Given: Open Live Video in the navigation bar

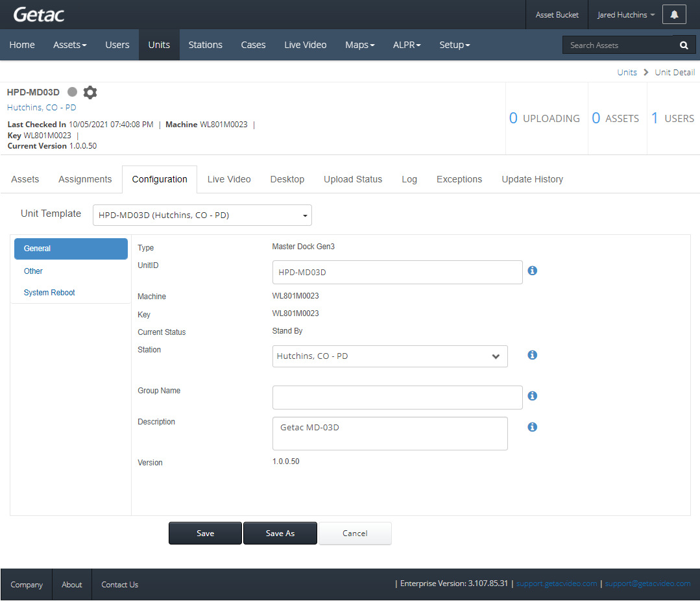Looking at the screenshot, I should click(x=306, y=45).
